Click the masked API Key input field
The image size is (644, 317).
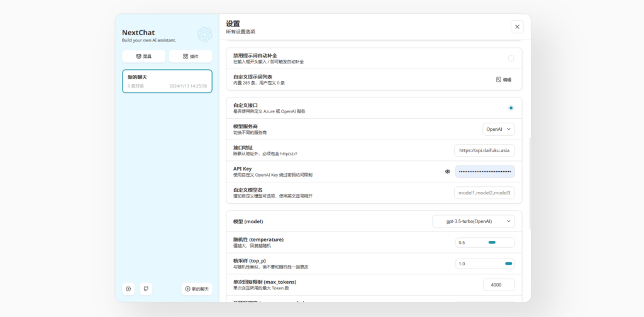[x=484, y=171]
